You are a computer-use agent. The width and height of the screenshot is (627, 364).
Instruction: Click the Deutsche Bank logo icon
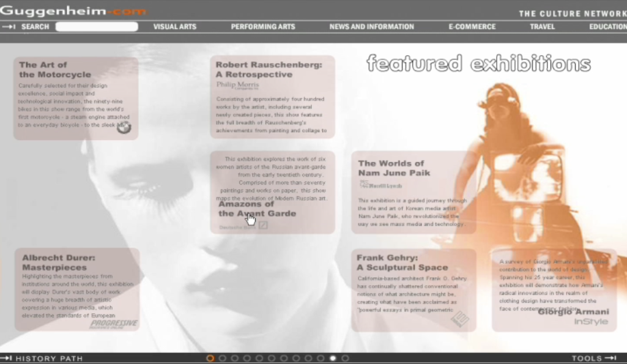[263, 226]
